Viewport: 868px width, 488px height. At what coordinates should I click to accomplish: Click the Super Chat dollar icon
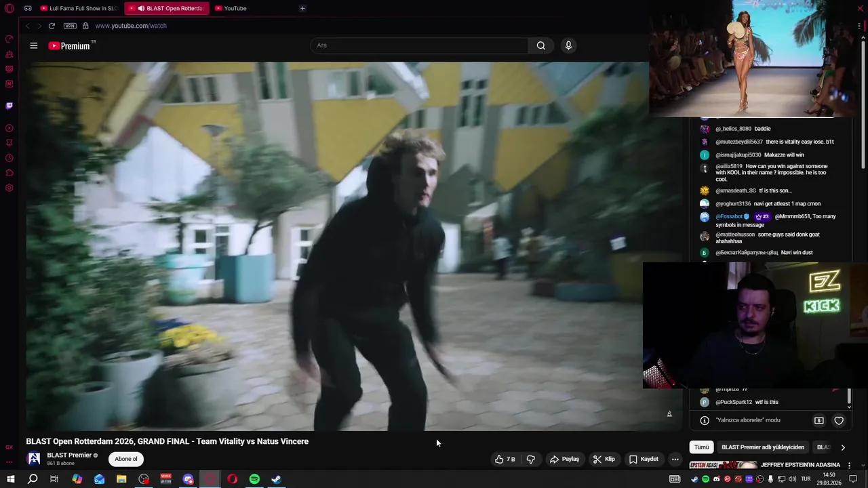point(818,420)
